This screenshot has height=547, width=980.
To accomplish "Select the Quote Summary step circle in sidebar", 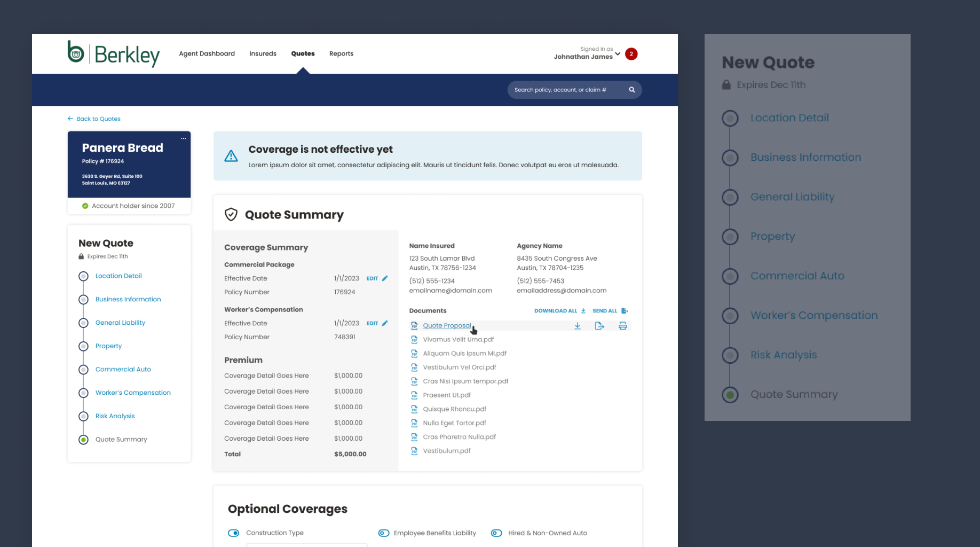I will click(x=83, y=440).
